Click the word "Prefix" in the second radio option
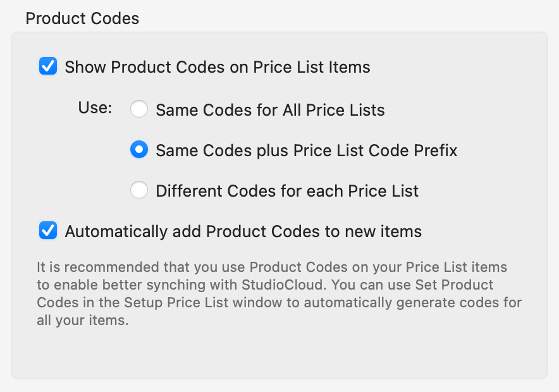Image resolution: width=559 pixels, height=392 pixels. [x=432, y=150]
